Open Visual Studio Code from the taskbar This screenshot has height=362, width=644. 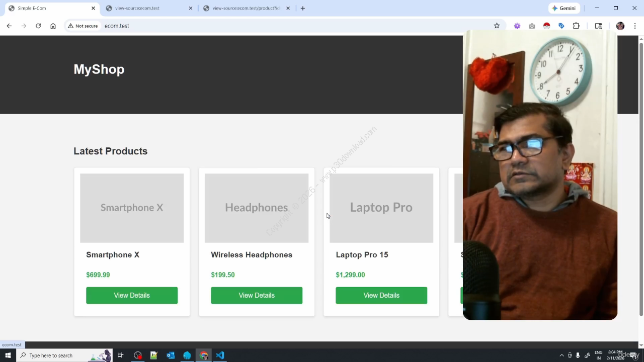point(220,355)
